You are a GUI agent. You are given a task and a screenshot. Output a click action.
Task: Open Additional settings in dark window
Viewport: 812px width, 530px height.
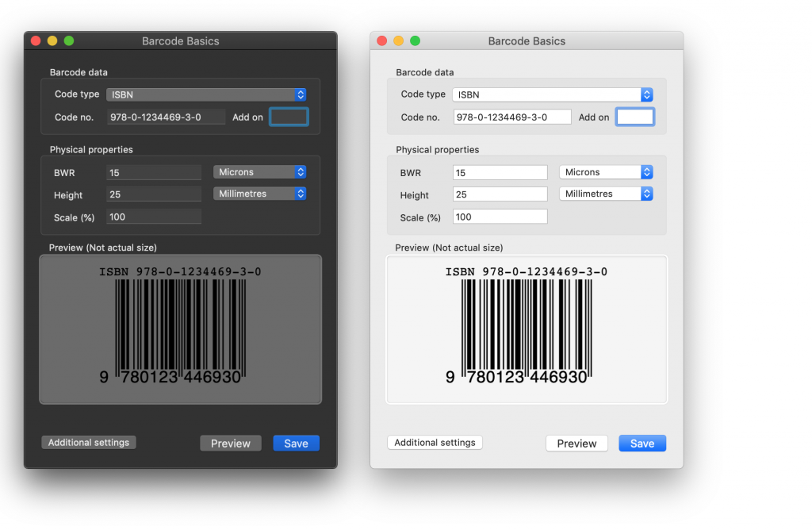point(89,443)
